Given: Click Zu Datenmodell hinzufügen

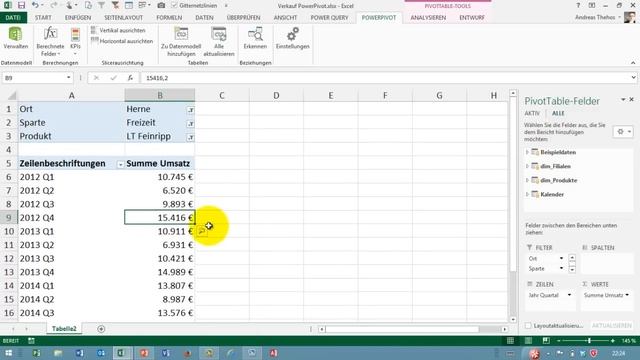Looking at the screenshot, I should [x=181, y=42].
